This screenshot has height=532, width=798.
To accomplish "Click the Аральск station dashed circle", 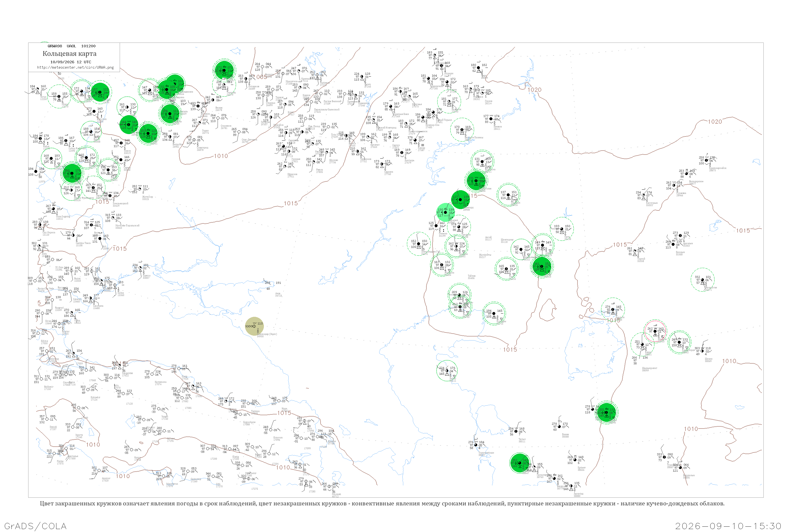I will tap(613, 309).
